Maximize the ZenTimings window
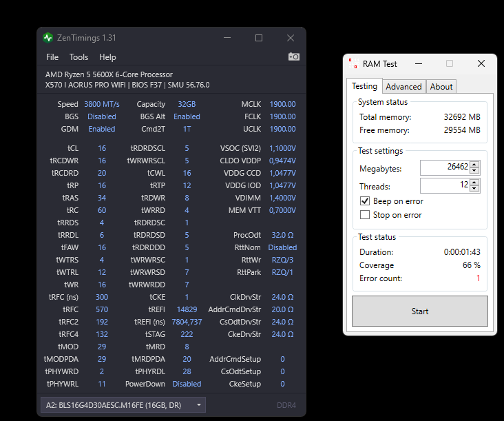 tap(259, 38)
